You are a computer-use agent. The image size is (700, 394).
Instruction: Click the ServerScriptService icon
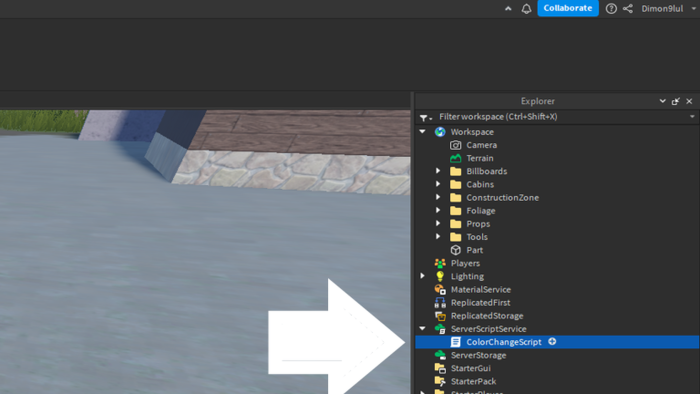click(440, 329)
